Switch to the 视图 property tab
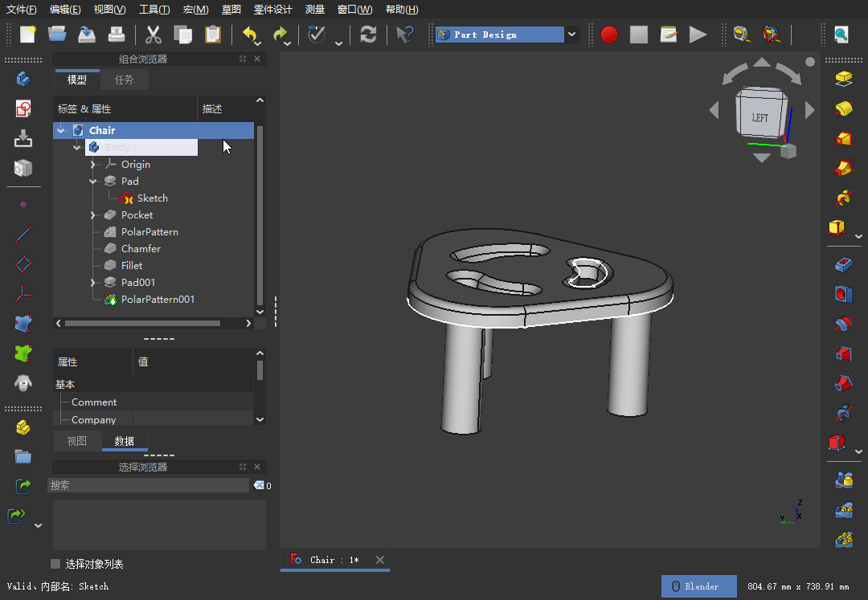Image resolution: width=868 pixels, height=600 pixels. [77, 441]
